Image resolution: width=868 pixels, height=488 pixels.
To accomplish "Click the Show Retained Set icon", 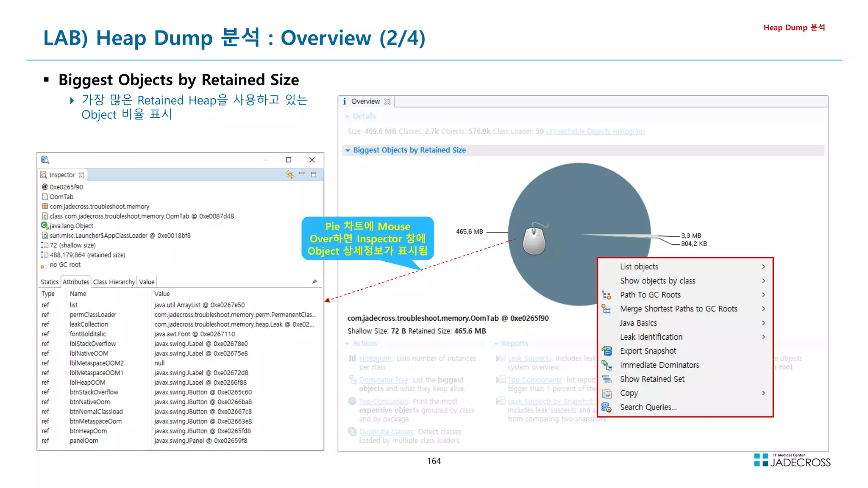I will tap(607, 379).
